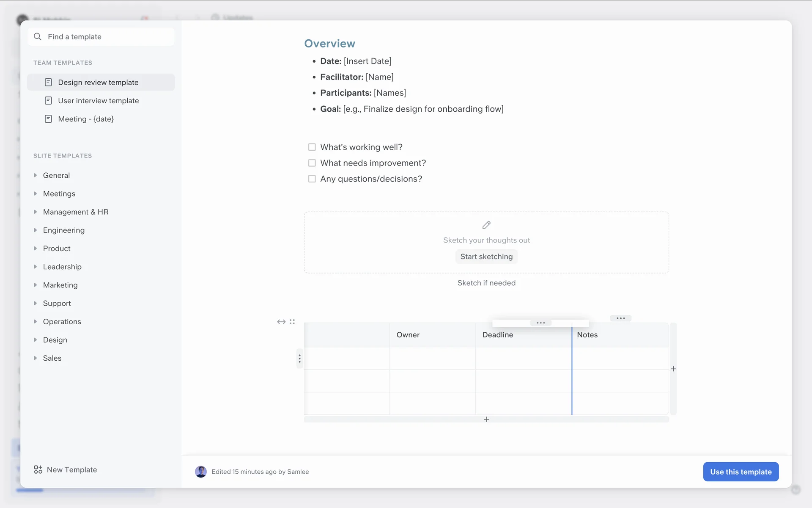Click the New Template icon
The width and height of the screenshot is (812, 508).
tap(38, 469)
